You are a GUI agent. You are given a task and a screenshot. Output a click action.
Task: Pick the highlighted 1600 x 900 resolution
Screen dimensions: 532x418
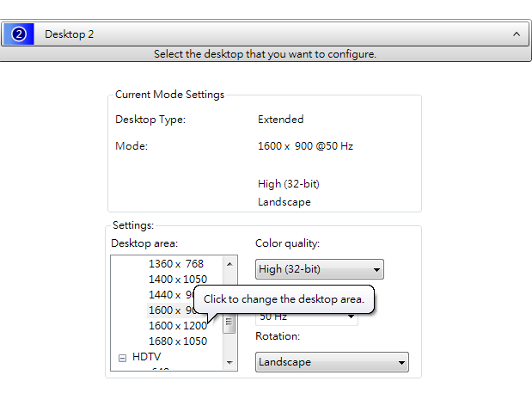[171, 310]
